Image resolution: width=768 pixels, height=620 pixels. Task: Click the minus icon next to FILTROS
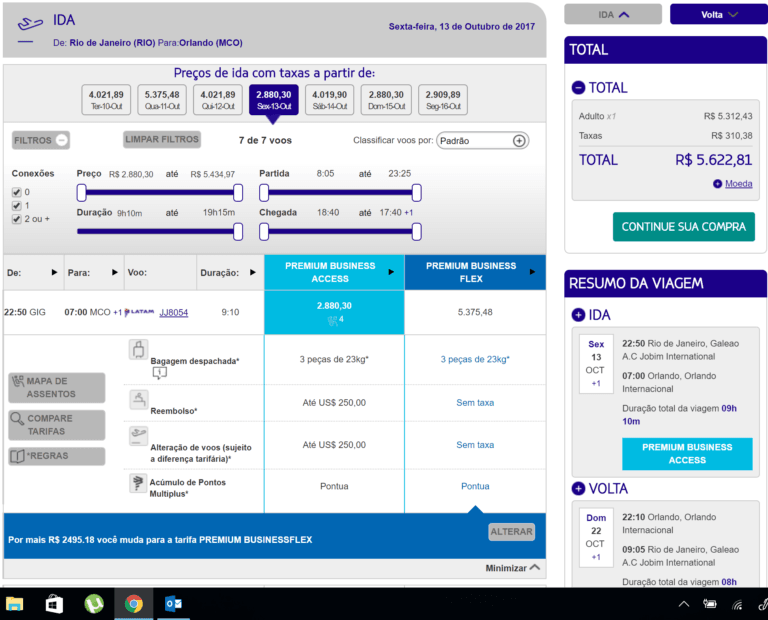(62, 141)
